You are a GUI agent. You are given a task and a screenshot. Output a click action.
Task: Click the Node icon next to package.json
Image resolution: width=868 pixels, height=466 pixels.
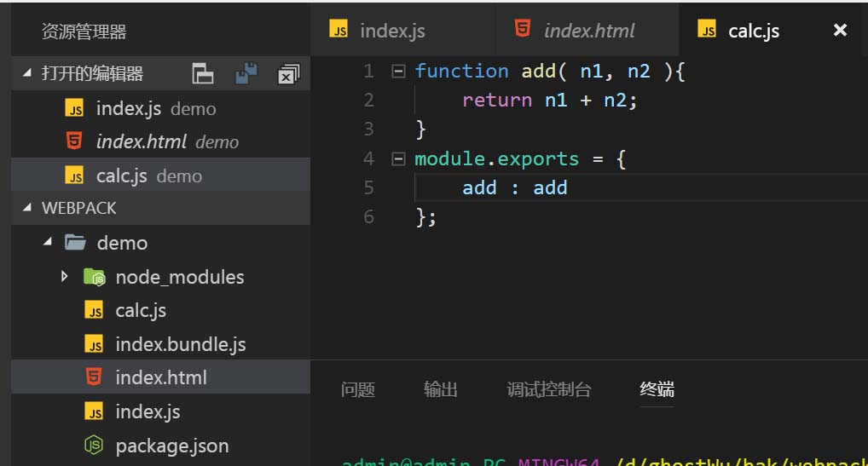tap(94, 445)
